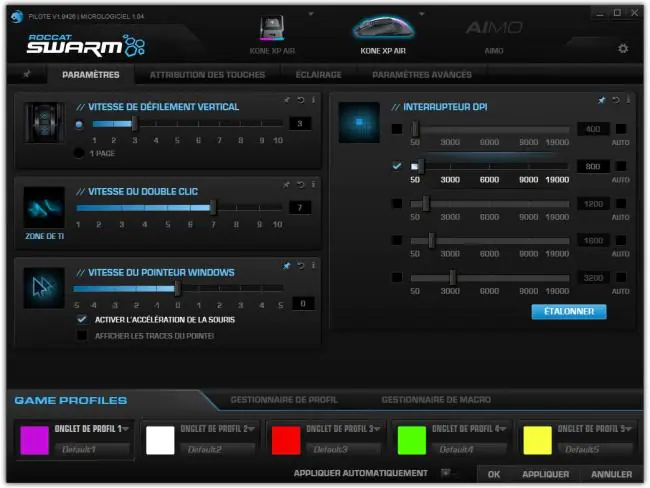Open the Éclairage tab
Screen dimensions: 650x488
(318, 75)
